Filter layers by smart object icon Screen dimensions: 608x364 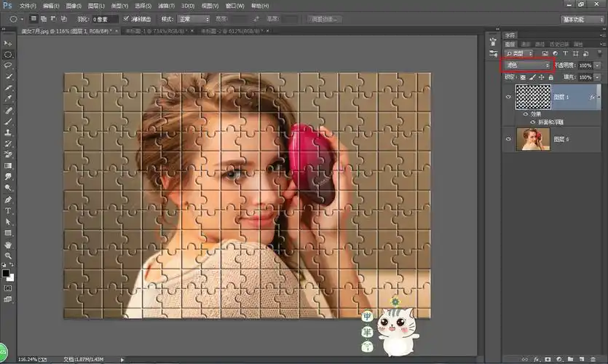tap(585, 53)
